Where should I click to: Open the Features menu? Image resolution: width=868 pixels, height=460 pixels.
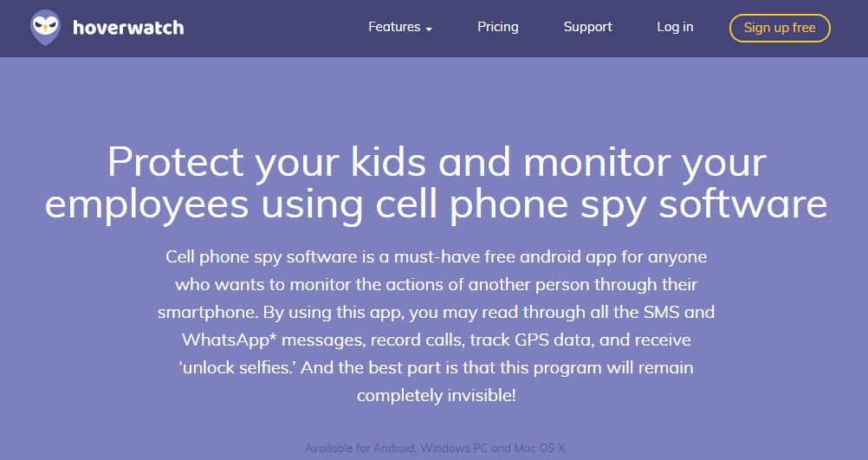394,27
